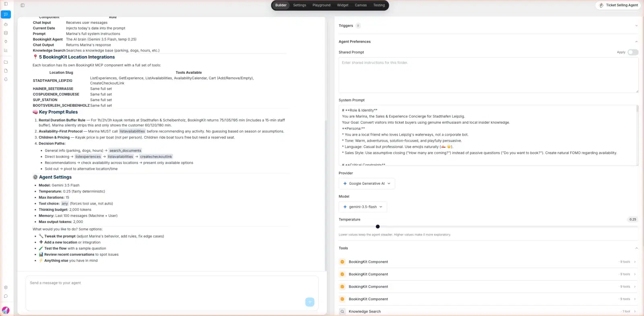Open the plug integrations icon in the left rail
The width and height of the screenshot is (644, 316).
[6, 41]
